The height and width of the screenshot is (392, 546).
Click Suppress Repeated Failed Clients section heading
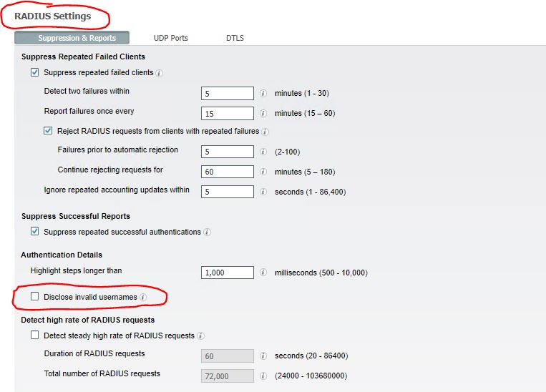click(x=83, y=57)
